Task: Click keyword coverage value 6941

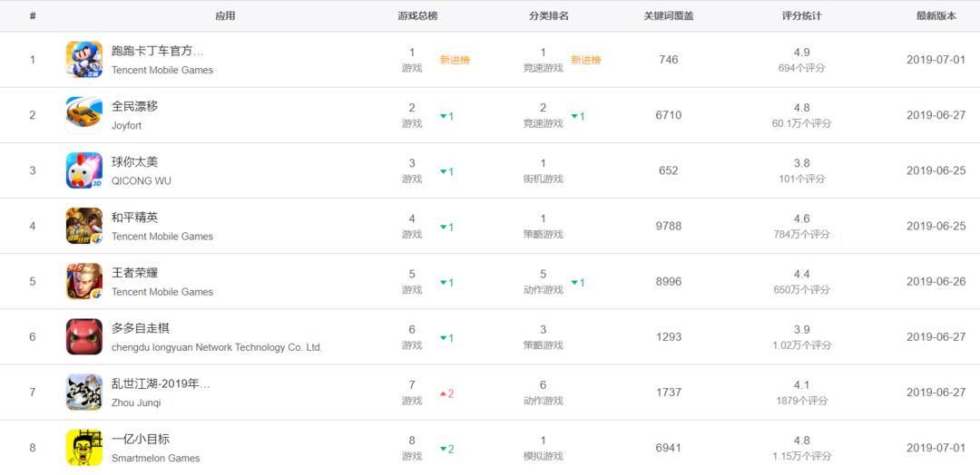Action: [668, 448]
